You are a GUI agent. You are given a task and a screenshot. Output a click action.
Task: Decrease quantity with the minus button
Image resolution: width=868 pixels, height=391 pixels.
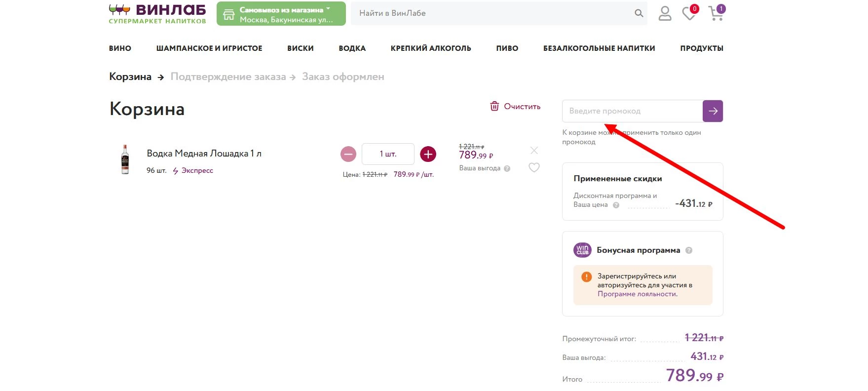[348, 154]
